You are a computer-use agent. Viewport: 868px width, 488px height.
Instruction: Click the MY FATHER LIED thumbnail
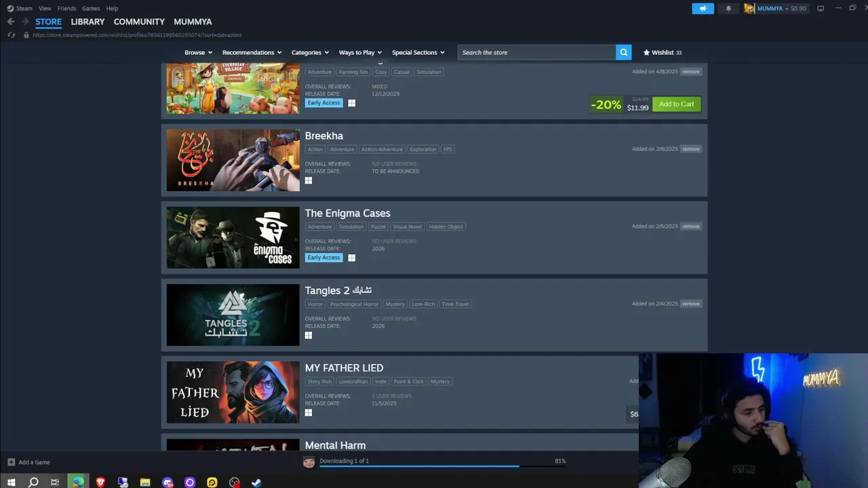(233, 392)
